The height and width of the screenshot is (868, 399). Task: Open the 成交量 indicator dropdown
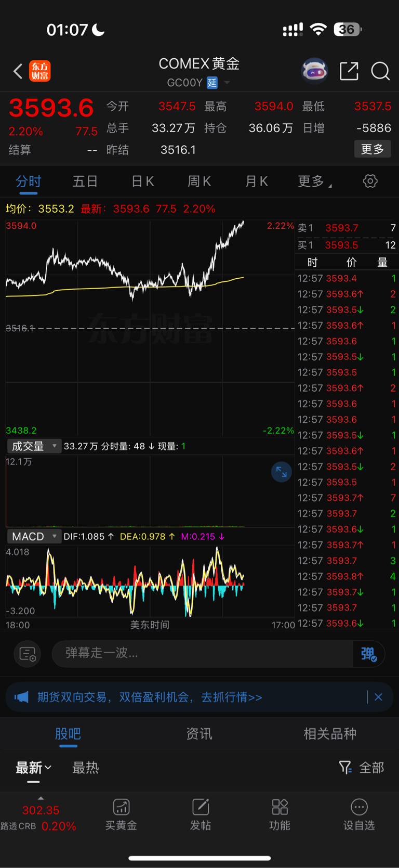tap(34, 446)
